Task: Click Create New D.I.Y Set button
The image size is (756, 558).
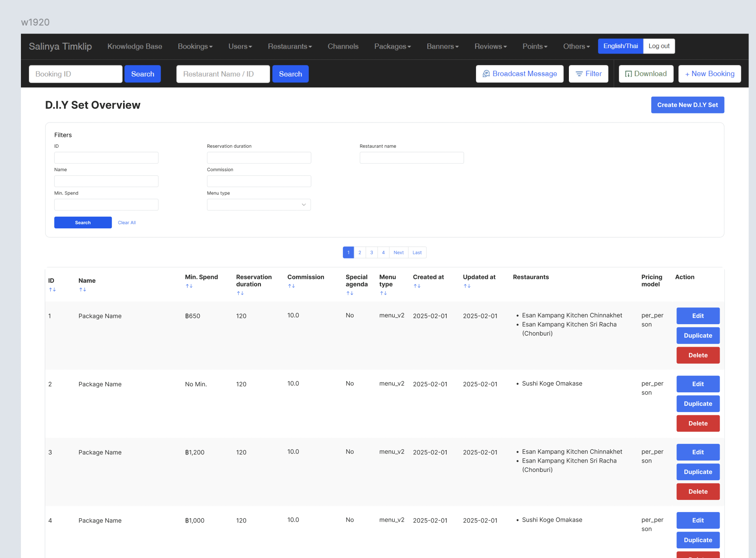Action: (x=687, y=105)
